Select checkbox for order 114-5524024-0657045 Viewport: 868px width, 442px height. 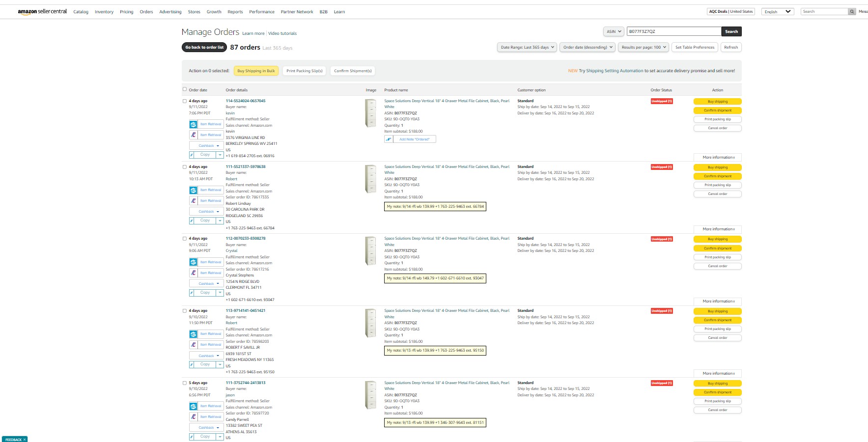(185, 101)
